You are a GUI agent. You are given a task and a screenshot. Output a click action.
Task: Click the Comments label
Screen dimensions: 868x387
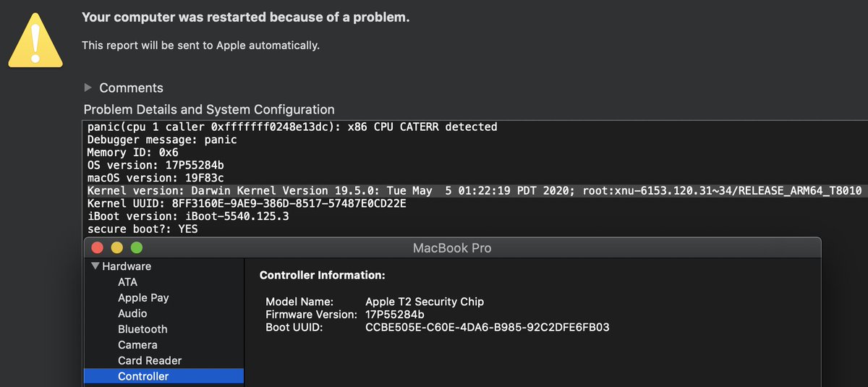pyautogui.click(x=131, y=88)
